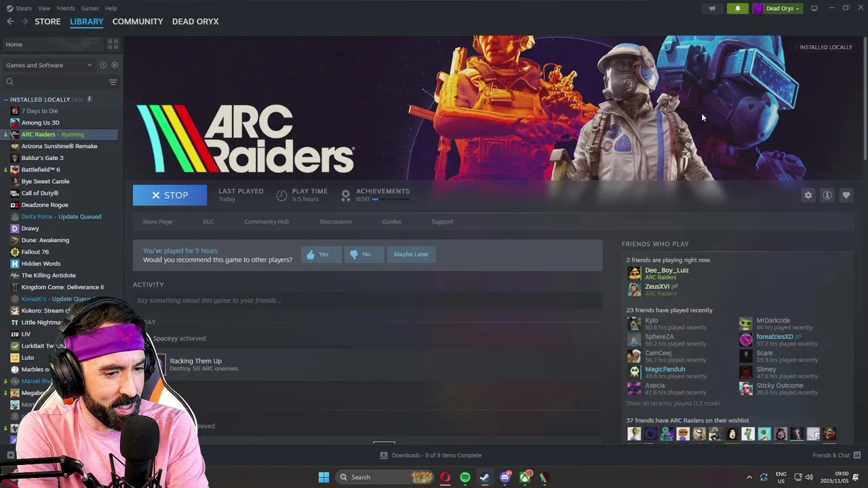Screen dimensions: 868x488
Task: Open the Downloads manager status bar
Action: (430, 455)
